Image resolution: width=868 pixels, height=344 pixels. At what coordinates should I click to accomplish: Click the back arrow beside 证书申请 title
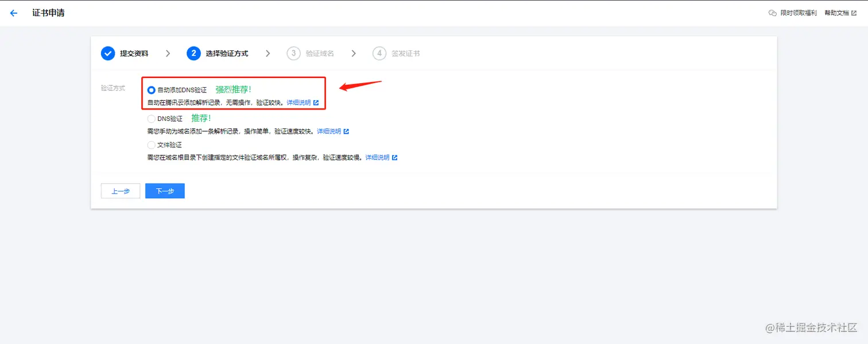click(14, 13)
